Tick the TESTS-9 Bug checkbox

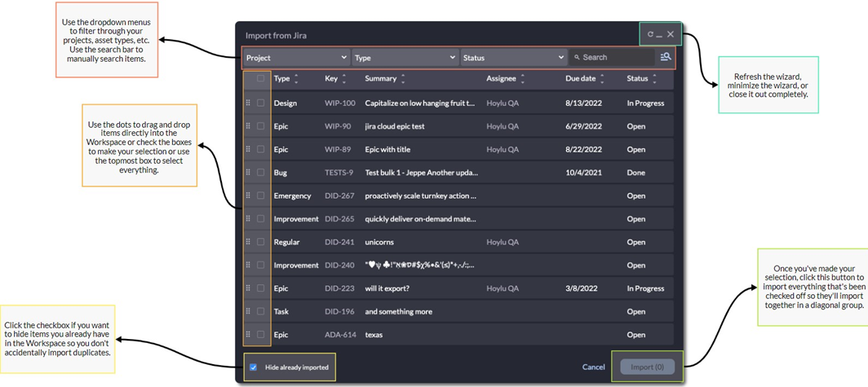261,173
